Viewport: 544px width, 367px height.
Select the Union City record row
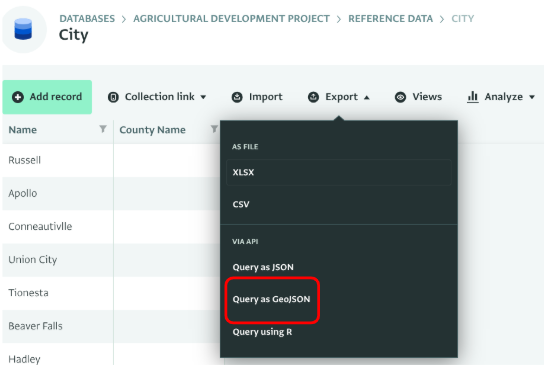coord(111,260)
